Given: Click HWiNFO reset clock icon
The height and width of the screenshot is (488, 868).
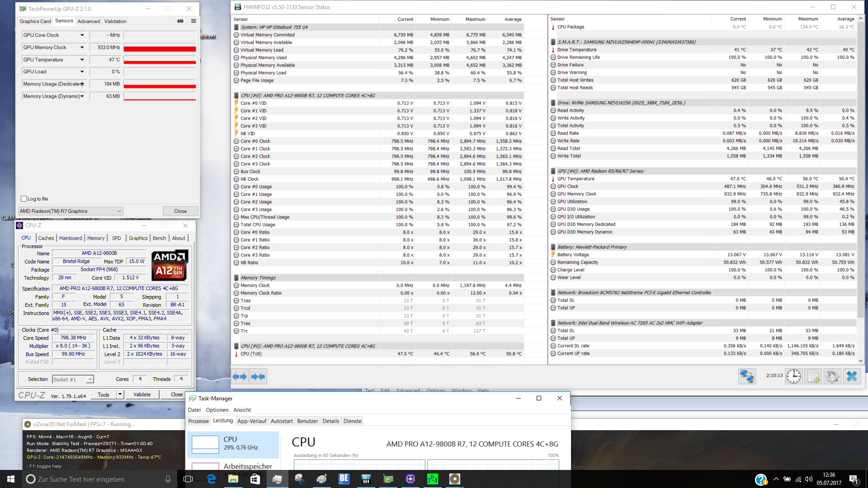Looking at the screenshot, I should (793, 376).
